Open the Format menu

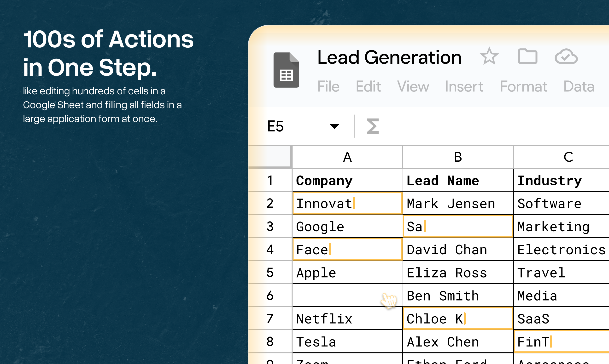524,86
